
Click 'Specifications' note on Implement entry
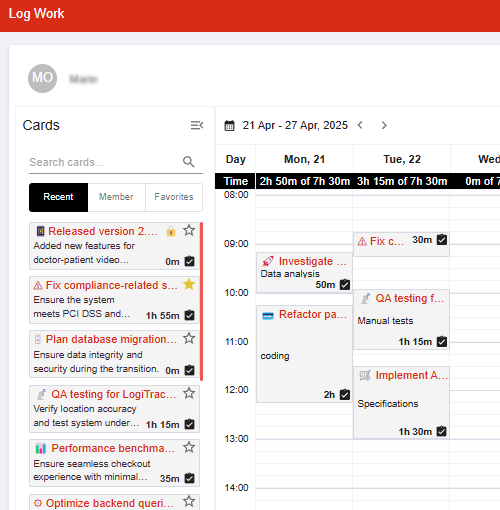388,404
